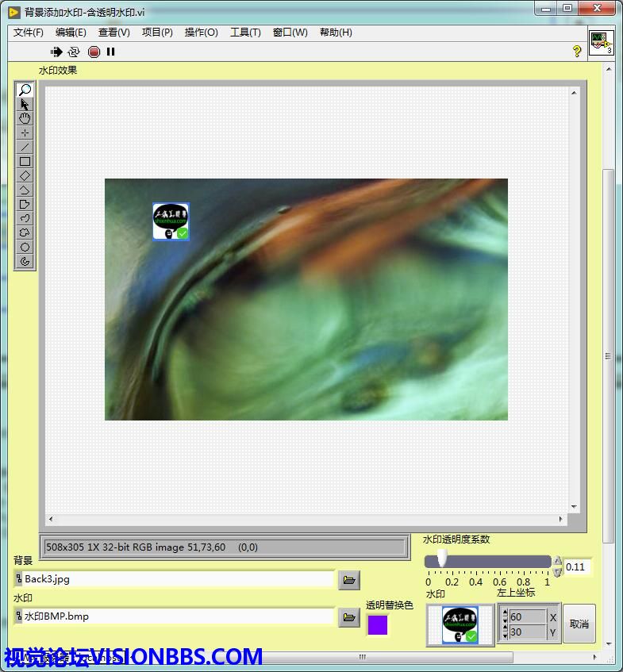Open the 工具(T) menu

(x=245, y=33)
